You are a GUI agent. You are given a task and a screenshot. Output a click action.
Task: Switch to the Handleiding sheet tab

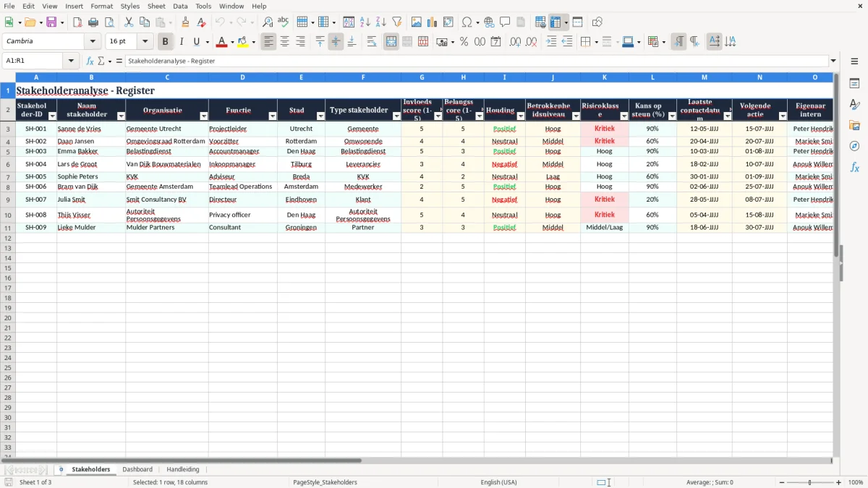point(183,469)
